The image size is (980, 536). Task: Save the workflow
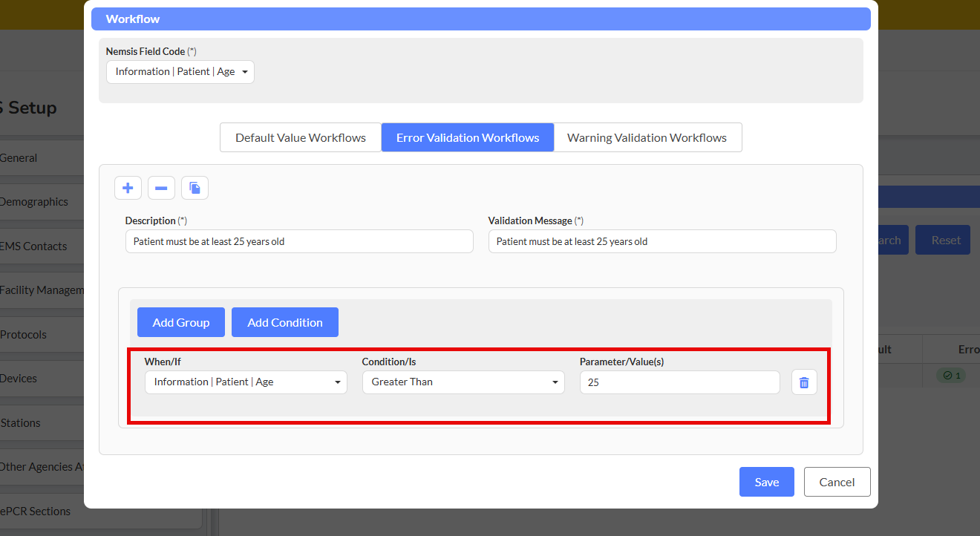[766, 482]
